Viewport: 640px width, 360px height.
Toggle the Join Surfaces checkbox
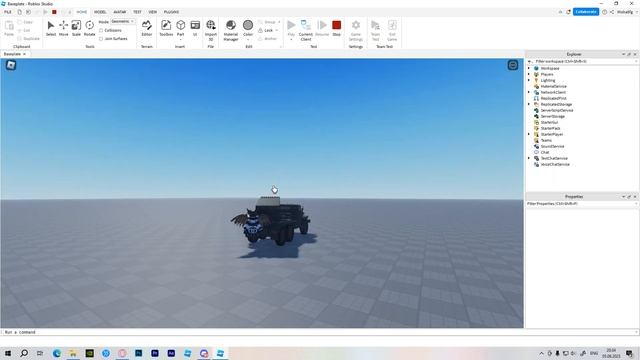pyautogui.click(x=101, y=39)
